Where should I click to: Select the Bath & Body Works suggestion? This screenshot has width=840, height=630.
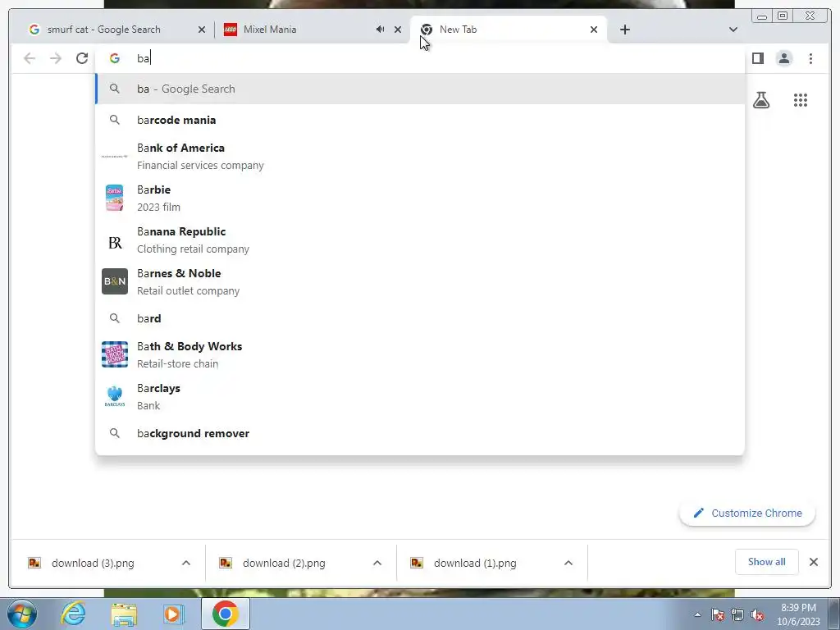coord(420,354)
